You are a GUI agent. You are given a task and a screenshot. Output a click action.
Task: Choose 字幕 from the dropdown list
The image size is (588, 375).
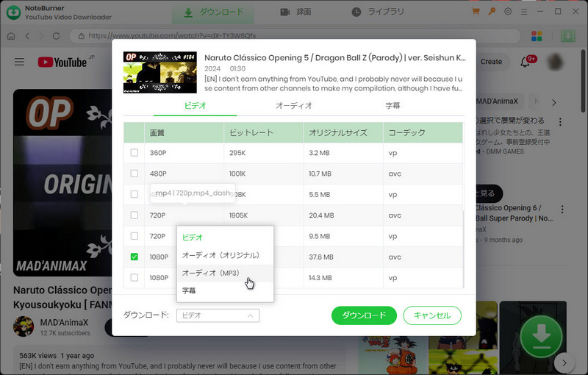[x=225, y=290]
